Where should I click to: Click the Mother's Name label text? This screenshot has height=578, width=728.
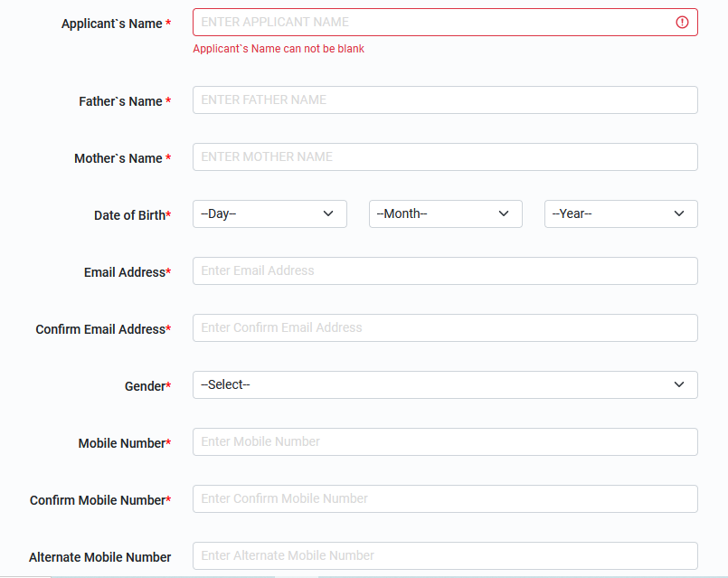(118, 158)
